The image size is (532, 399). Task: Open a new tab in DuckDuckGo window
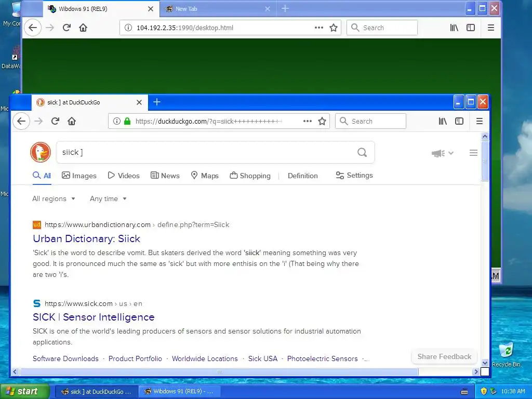[157, 102]
